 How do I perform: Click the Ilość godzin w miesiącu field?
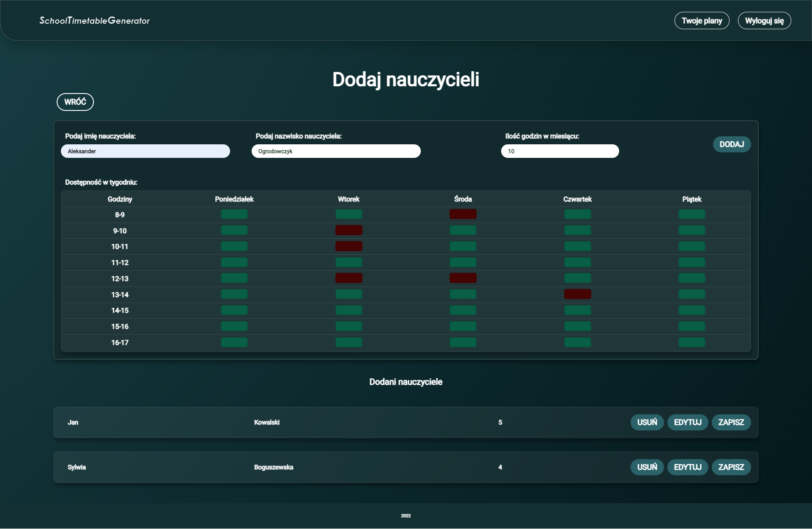tap(560, 151)
